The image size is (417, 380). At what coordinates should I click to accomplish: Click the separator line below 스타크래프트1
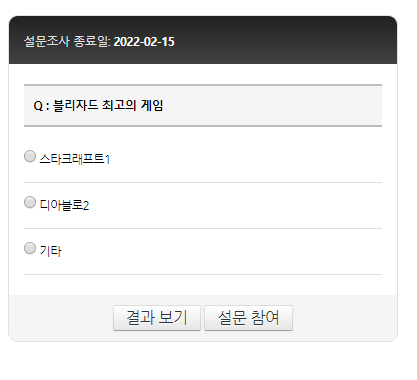point(203,183)
